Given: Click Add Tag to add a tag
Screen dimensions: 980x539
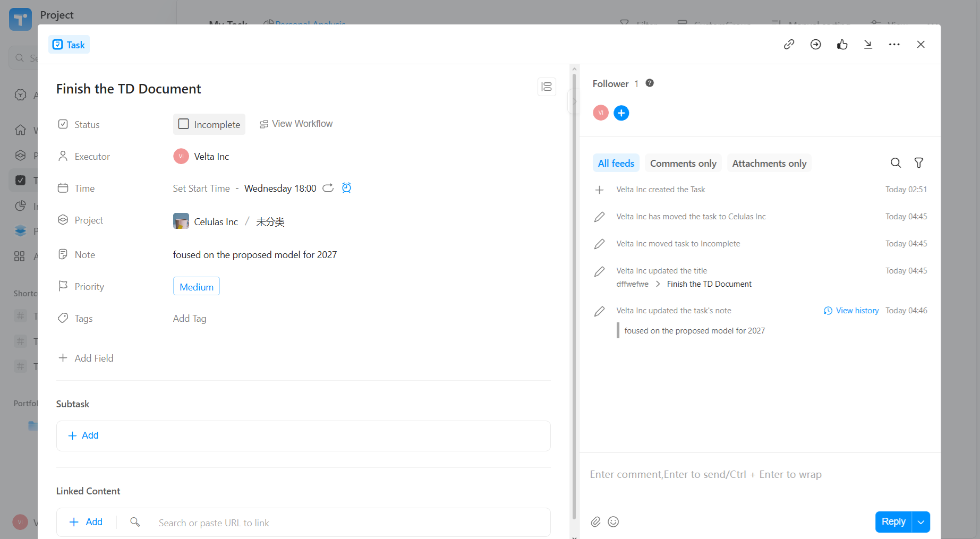Looking at the screenshot, I should [x=190, y=318].
